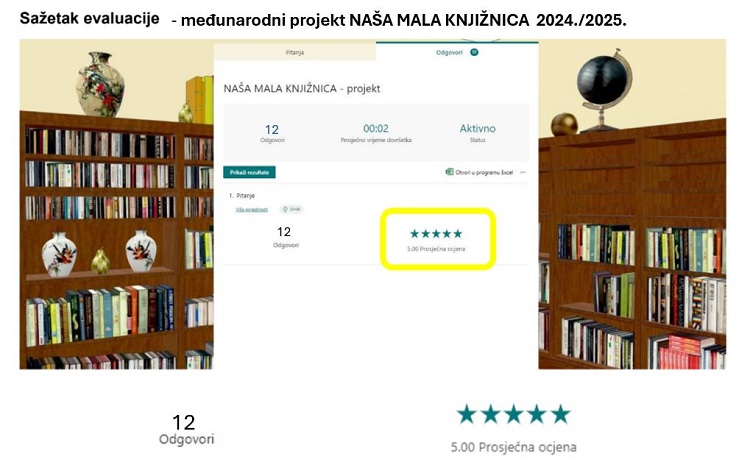Screen dimensions: 750x473
Task: Click the 00:02 average completion time
Action: [376, 128]
